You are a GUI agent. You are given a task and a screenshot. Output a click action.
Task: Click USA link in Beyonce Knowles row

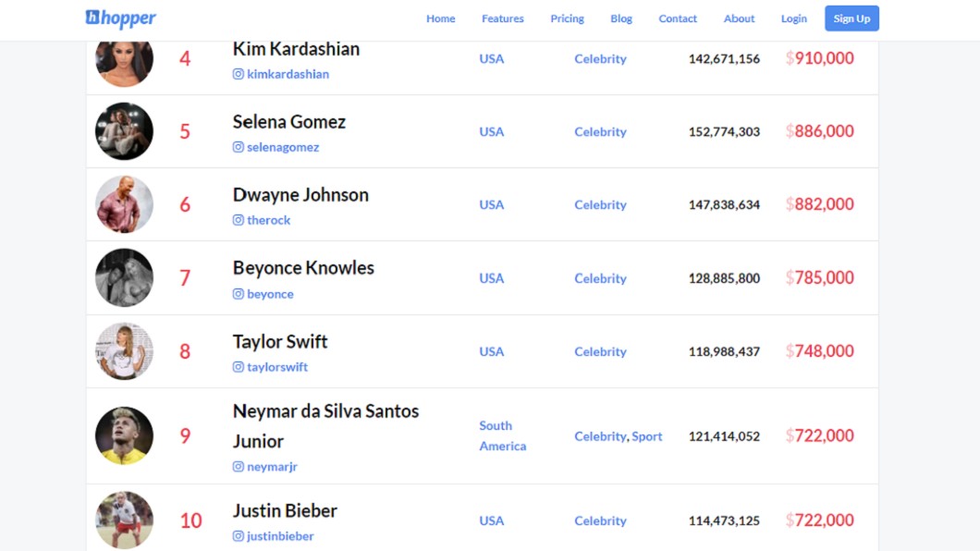(x=491, y=278)
